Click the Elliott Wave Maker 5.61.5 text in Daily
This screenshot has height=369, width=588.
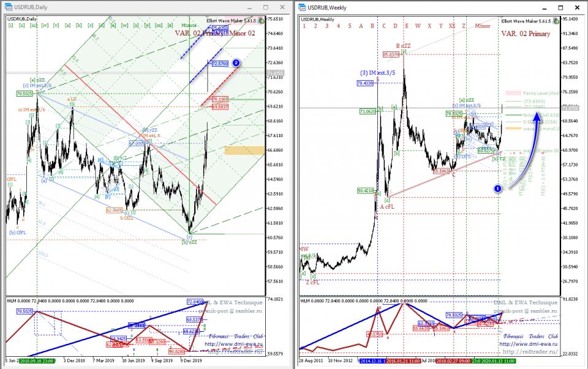[232, 21]
